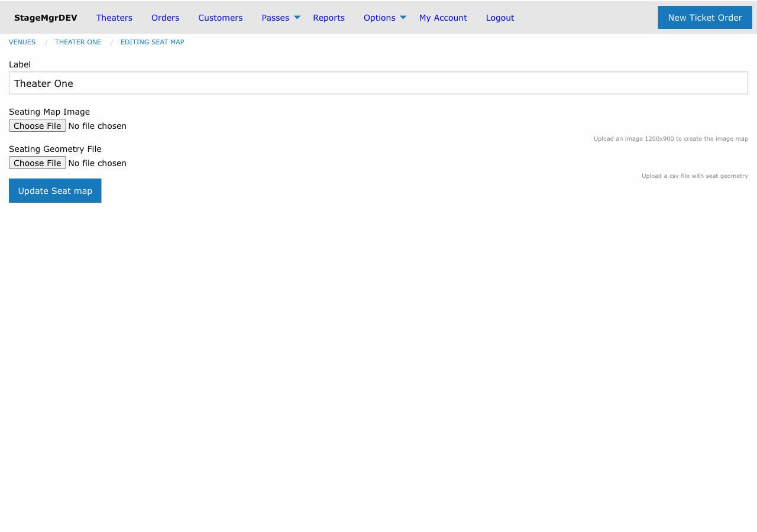Image resolution: width=757 pixels, height=532 pixels.
Task: Click the New Ticket Order button
Action: (x=705, y=18)
